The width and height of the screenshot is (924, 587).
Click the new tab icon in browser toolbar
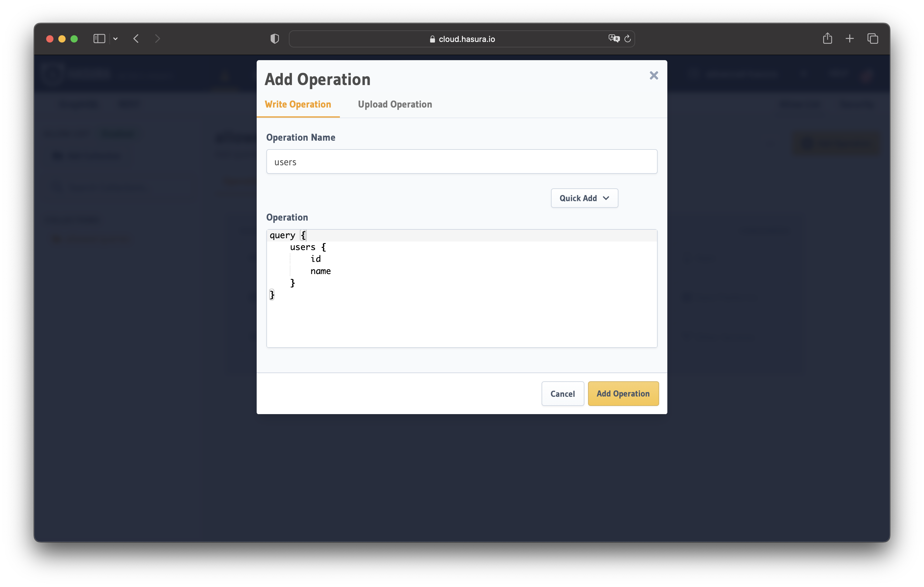849,38
